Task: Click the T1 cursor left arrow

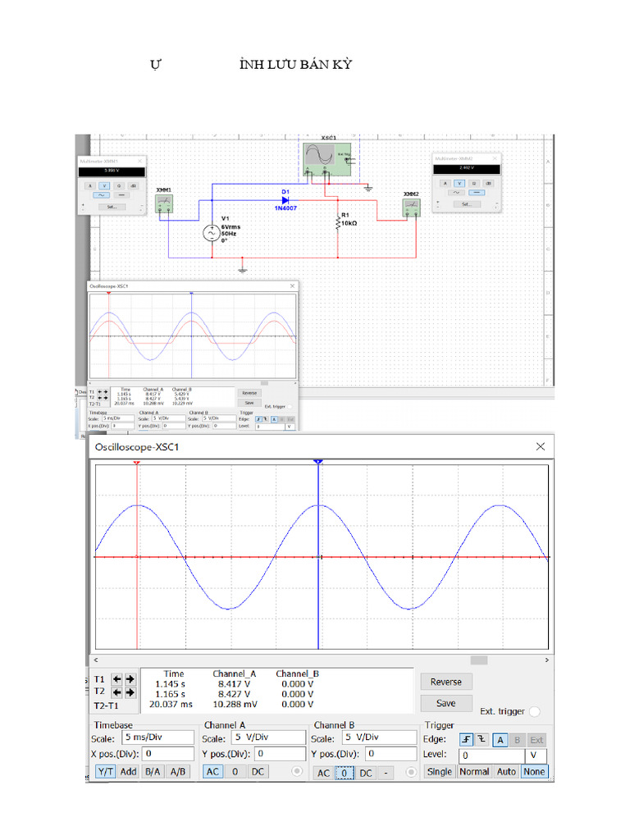Action: [x=116, y=679]
